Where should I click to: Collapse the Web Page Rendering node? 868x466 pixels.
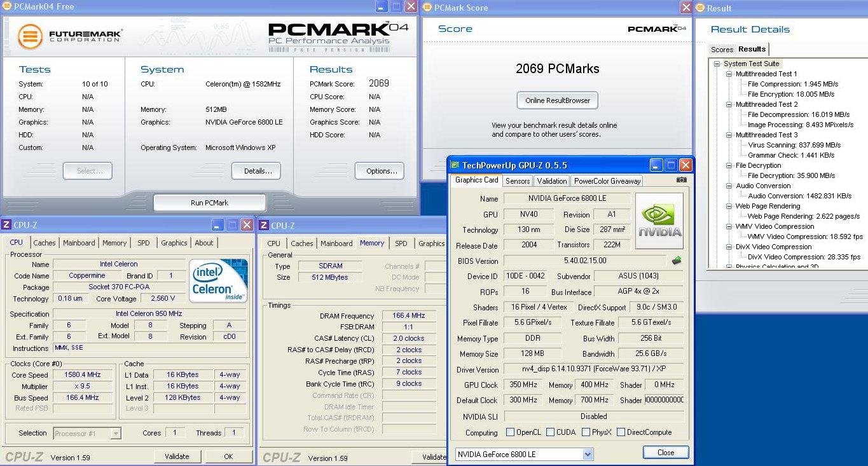[729, 206]
